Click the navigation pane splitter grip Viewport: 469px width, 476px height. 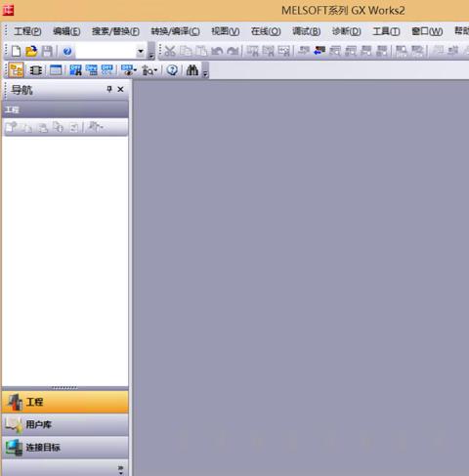(x=64, y=388)
